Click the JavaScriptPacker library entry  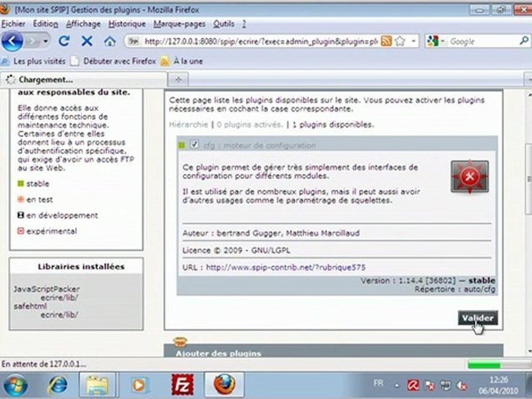tap(47, 289)
